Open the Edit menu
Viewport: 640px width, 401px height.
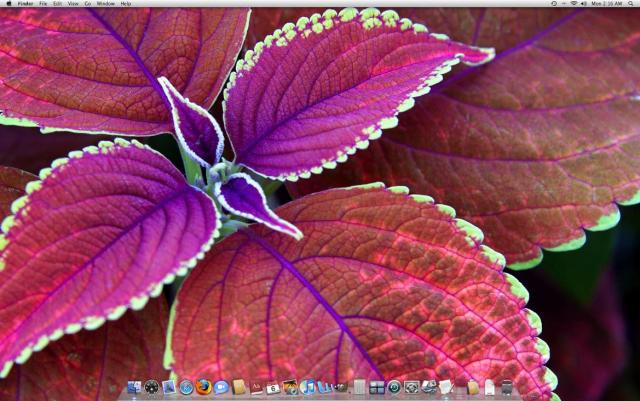(x=58, y=3)
